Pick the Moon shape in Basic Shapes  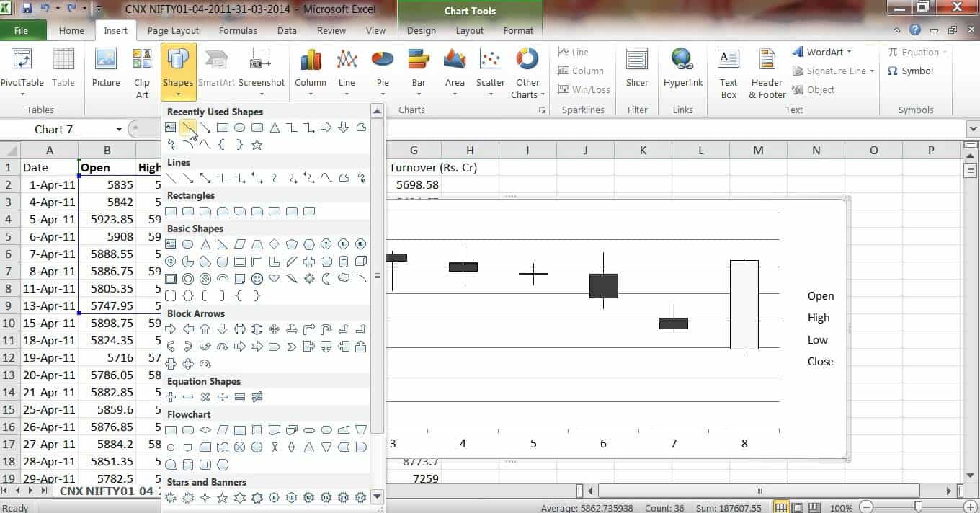click(x=326, y=279)
